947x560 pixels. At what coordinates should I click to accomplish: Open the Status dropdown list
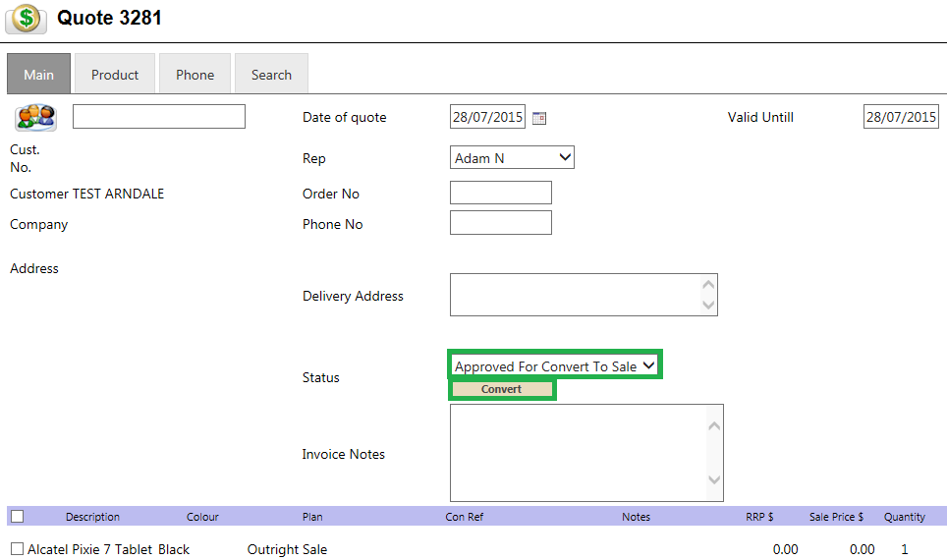point(554,365)
